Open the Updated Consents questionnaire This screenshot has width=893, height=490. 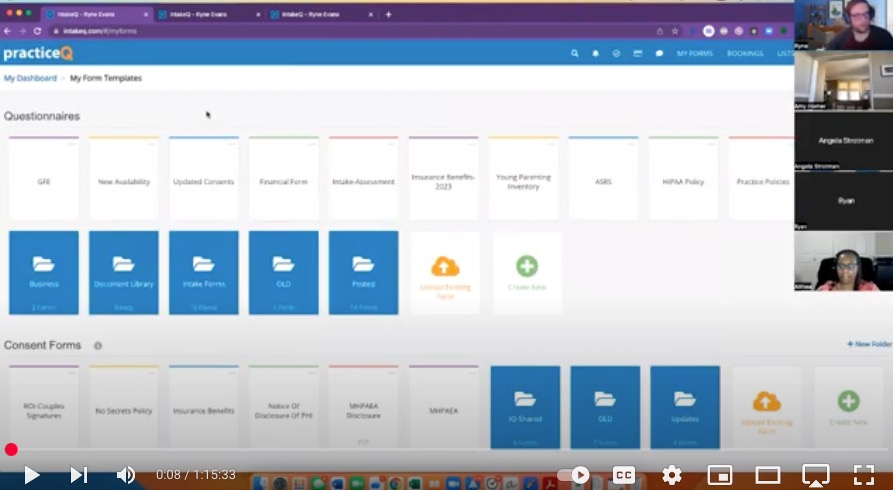[204, 178]
